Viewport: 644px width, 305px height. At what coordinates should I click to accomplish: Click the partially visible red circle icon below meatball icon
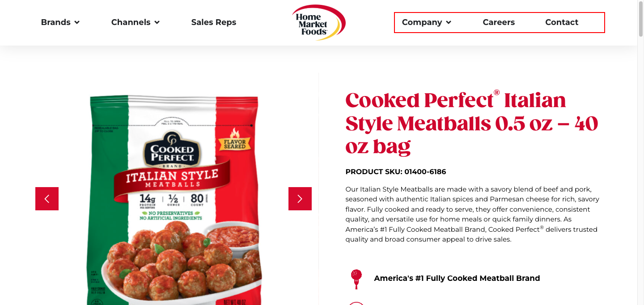point(356,303)
